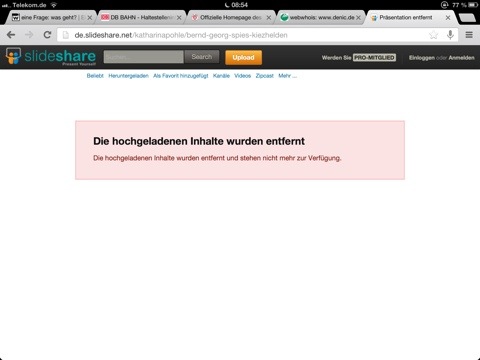Bookmark page with the star icon
This screenshot has width=480, height=360.
(x=433, y=35)
